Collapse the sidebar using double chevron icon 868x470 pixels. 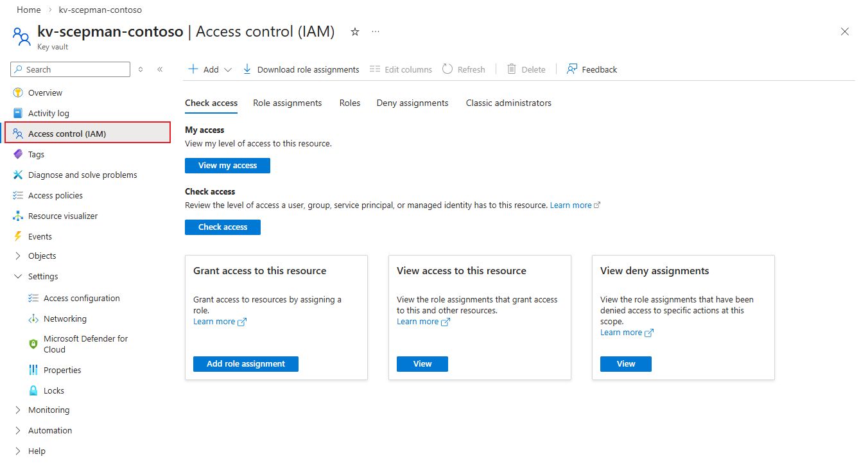click(160, 69)
